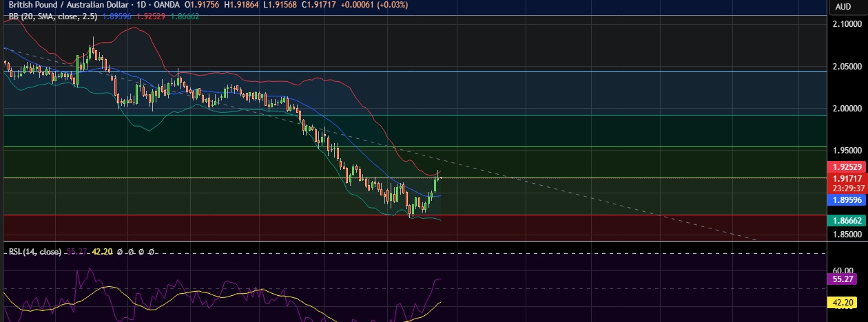Select the green horizontal line near 1.95000
This screenshot has height=322, width=868.
(413, 146)
